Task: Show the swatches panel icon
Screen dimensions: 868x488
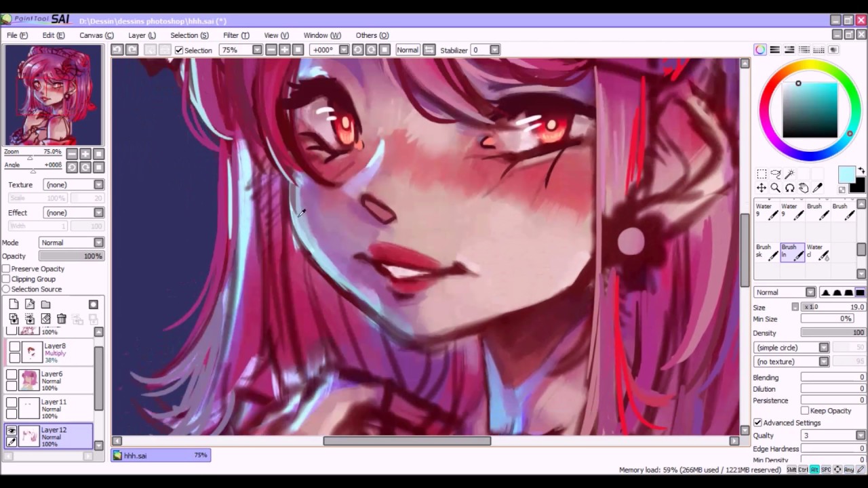Action: coord(818,49)
